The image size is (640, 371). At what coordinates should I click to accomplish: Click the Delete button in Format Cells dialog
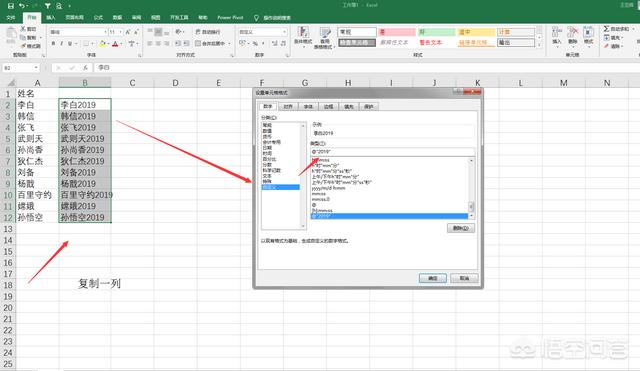pyautogui.click(x=461, y=228)
